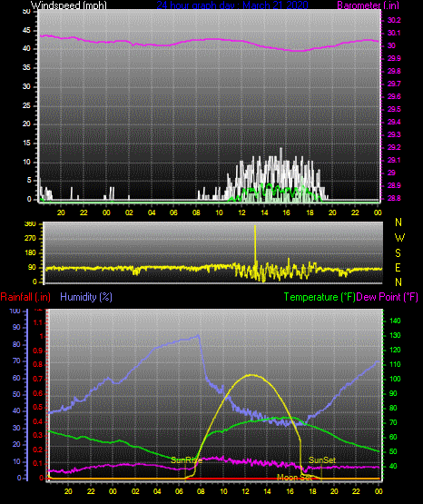423x504 pixels.
Task: Click the 'Humidity (%)' legend label
Action: coord(86,297)
